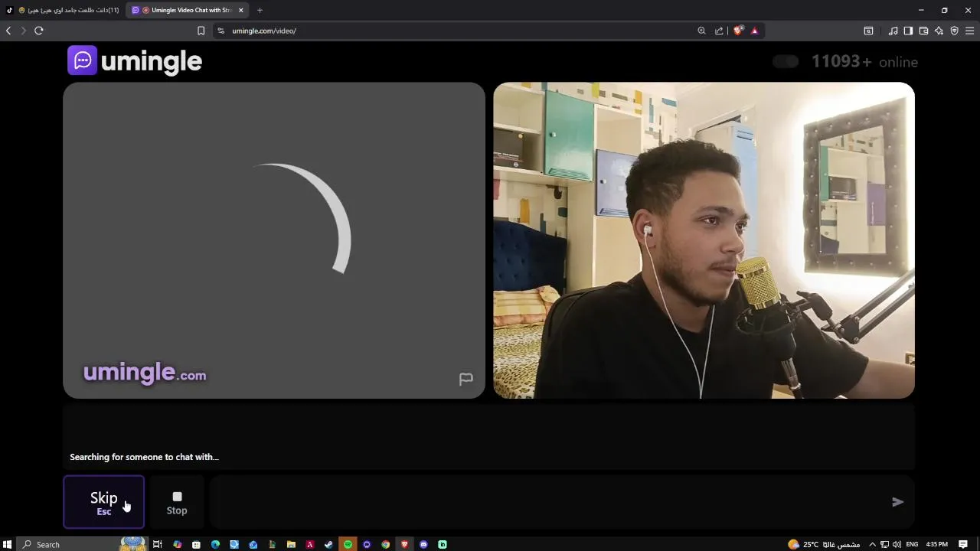Open Steam from taskbar

coord(328,544)
